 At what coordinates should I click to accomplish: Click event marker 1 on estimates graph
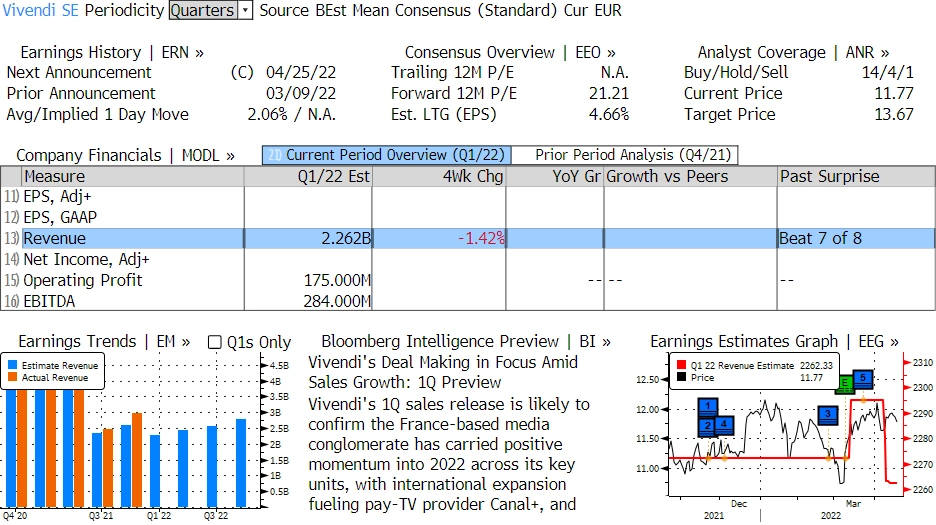(x=707, y=407)
